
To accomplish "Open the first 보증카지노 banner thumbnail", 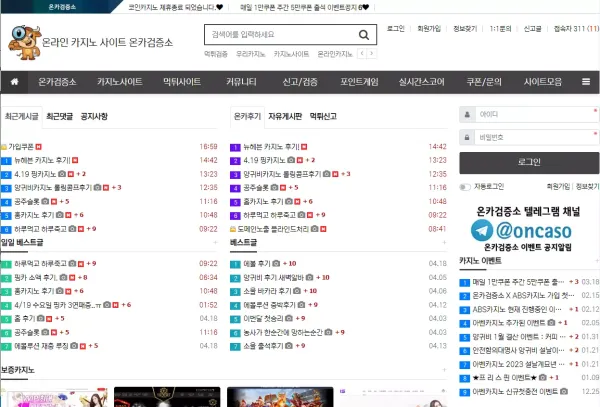I will [x=55, y=397].
